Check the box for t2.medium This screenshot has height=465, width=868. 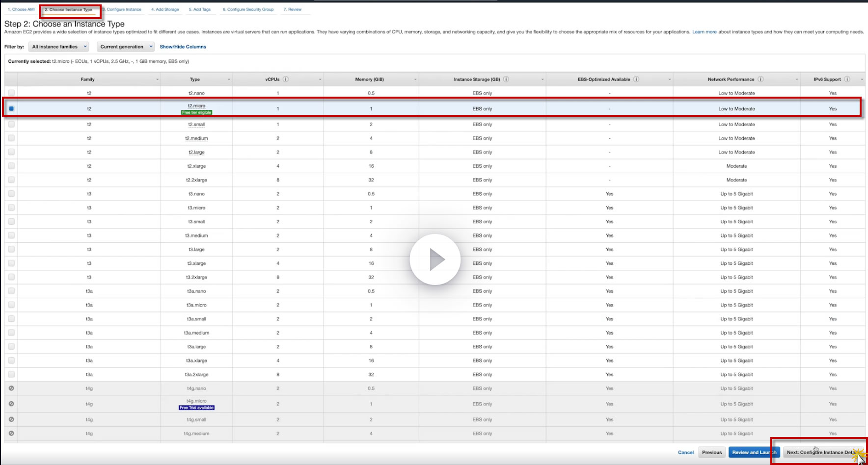click(11, 138)
